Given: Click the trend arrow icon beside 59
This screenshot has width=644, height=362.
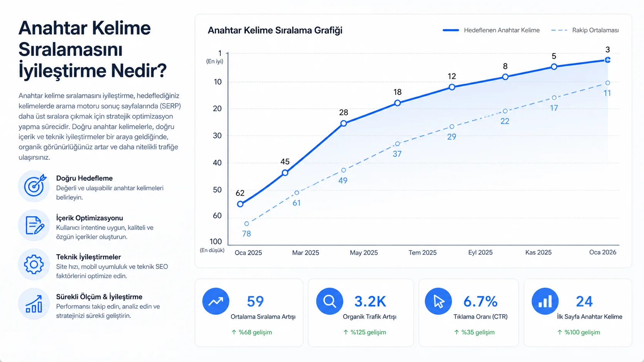Looking at the screenshot, I should pyautogui.click(x=216, y=301).
